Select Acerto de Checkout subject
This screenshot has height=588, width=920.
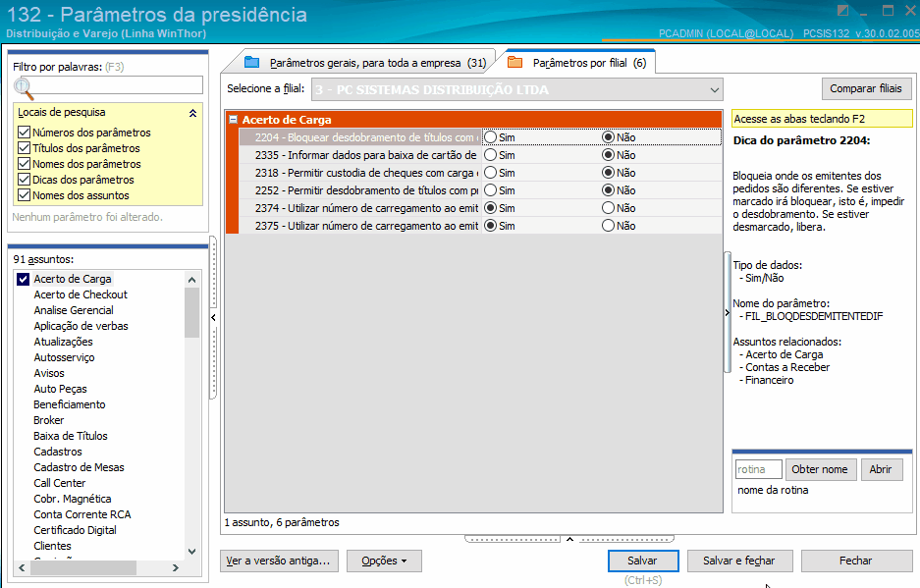tap(81, 294)
